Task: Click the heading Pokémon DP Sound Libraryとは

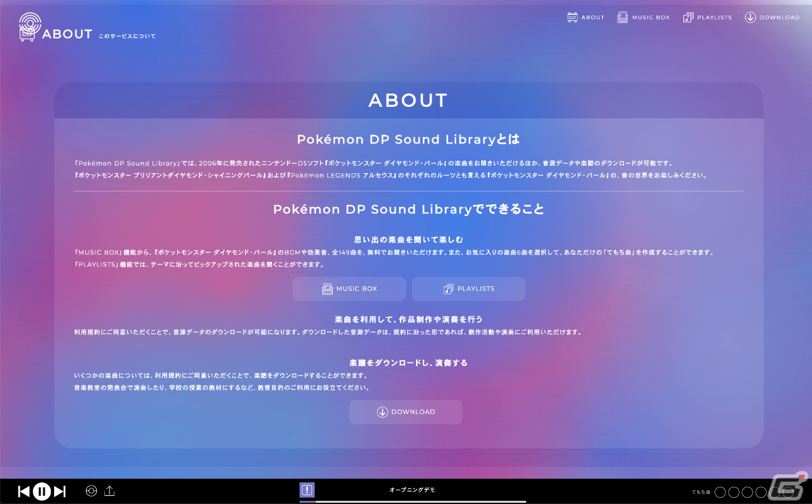Action: (x=409, y=140)
